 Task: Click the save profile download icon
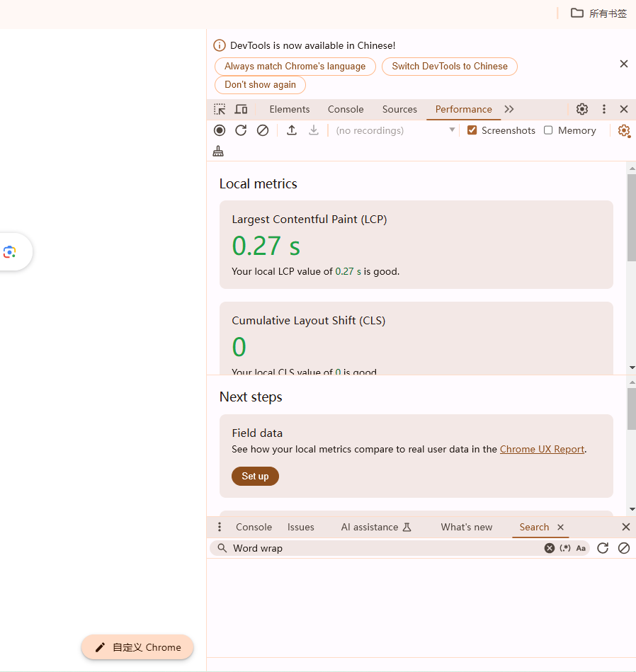(314, 130)
